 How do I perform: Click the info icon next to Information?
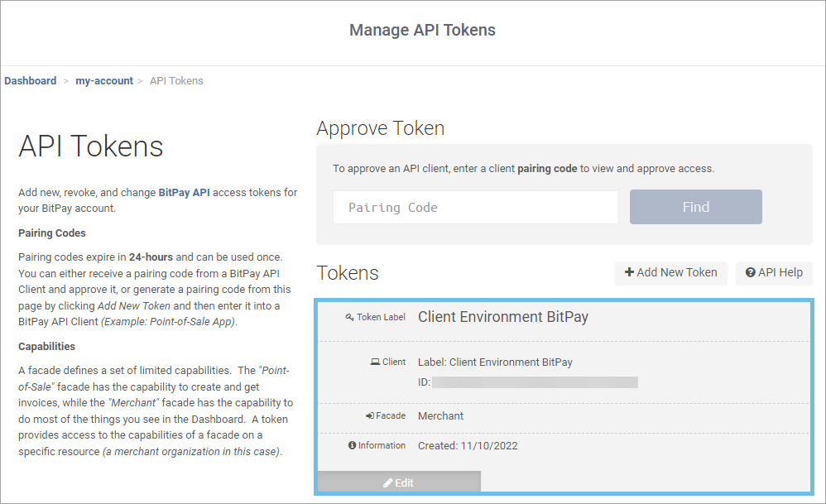point(353,445)
